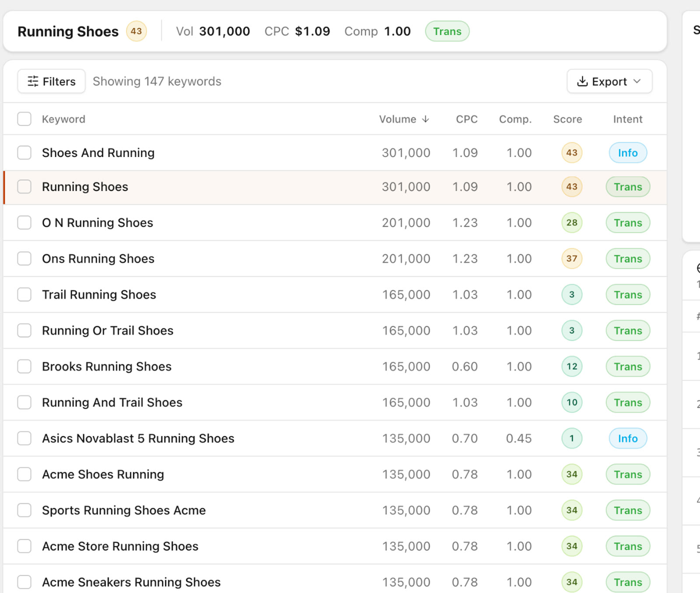
Task: Click the Trans badge for Brooks Running Shoes
Action: (628, 366)
